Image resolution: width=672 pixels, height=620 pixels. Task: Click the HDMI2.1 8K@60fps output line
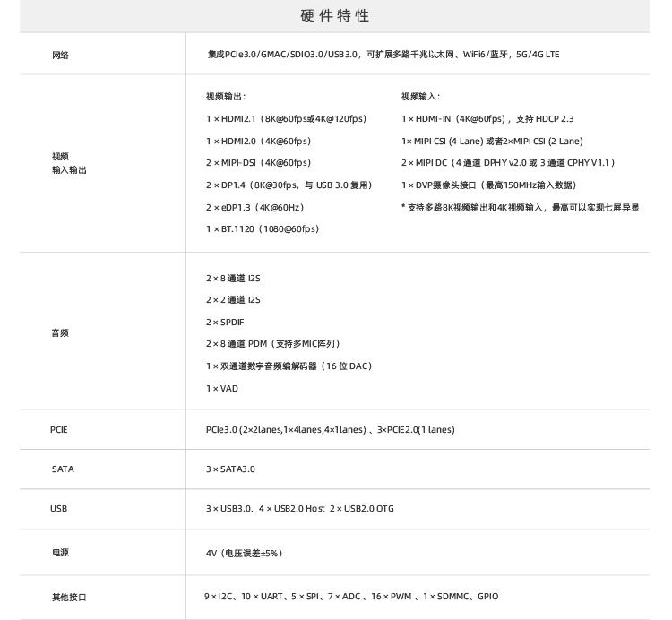(286, 119)
